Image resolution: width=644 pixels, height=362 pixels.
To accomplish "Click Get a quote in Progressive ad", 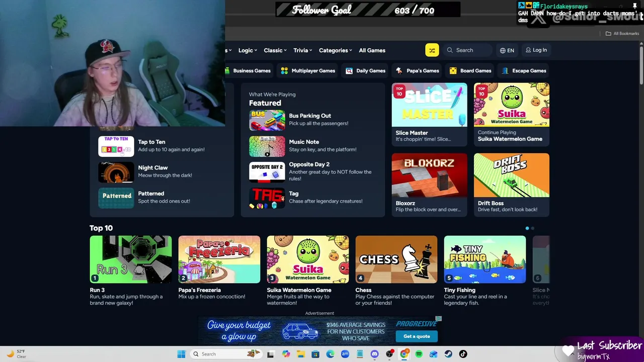I will [x=417, y=336].
